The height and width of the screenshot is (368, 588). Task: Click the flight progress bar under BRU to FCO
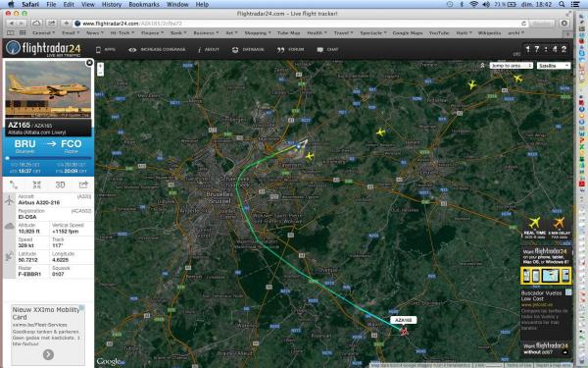tap(48, 158)
